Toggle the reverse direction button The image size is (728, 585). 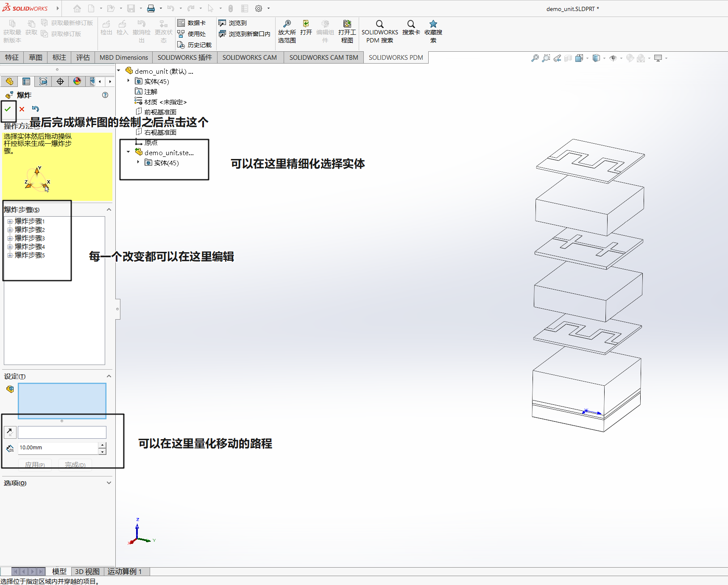[10, 432]
